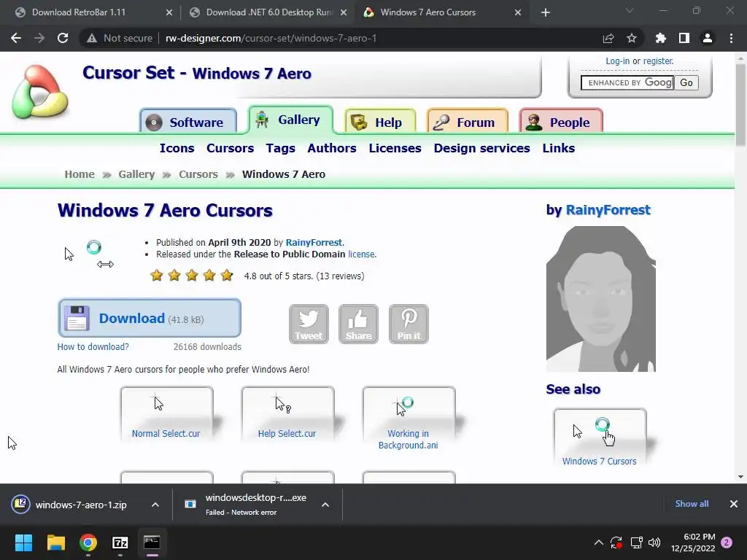The image size is (747, 560).
Task: Open the Forum site tab
Action: [468, 122]
